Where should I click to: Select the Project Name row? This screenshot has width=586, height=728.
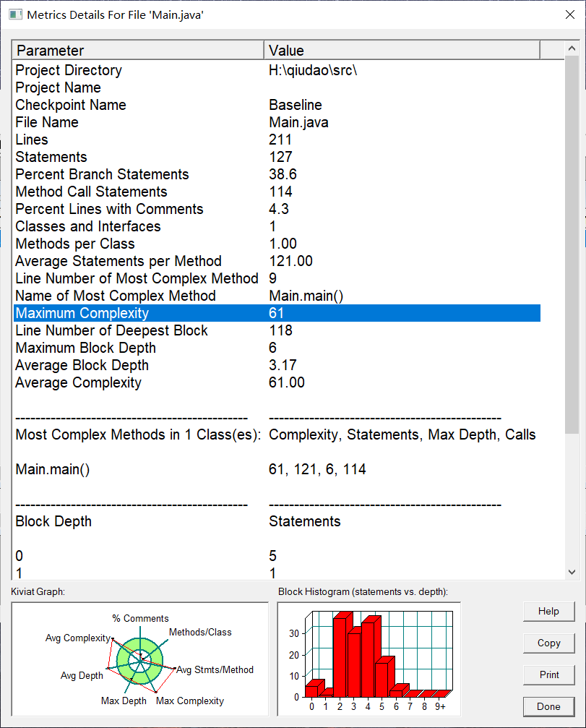(277, 87)
